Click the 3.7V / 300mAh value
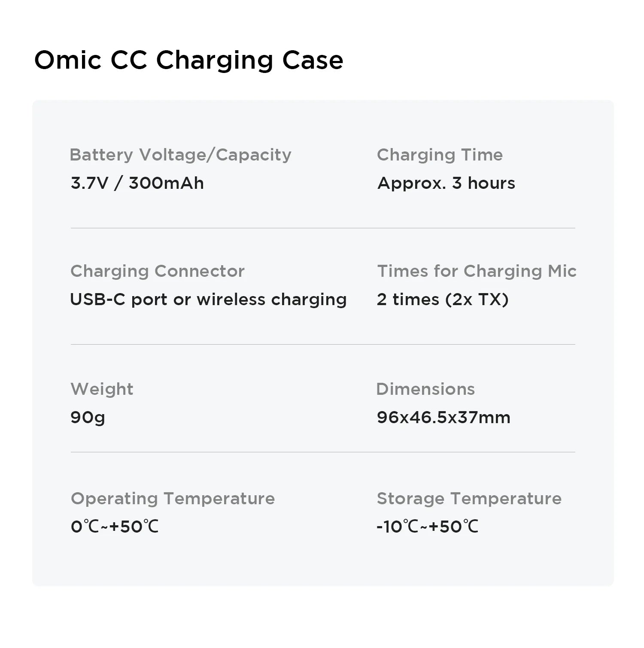The image size is (644, 648). 137,183
